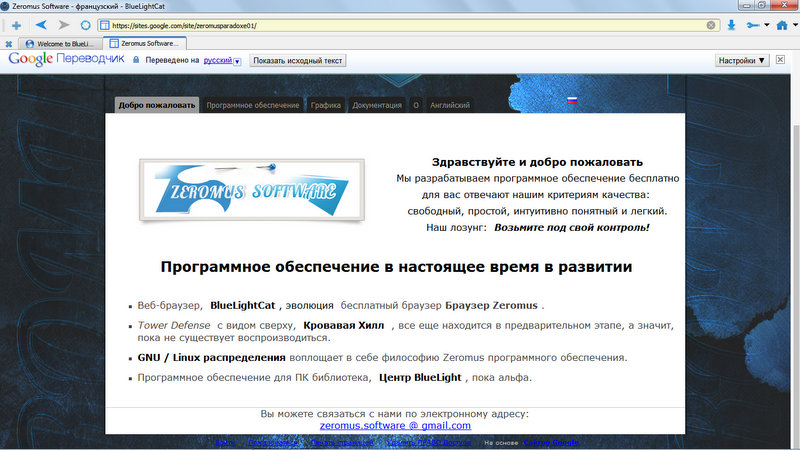Open the wrench tools icon
800x450 pixels.
(753, 25)
